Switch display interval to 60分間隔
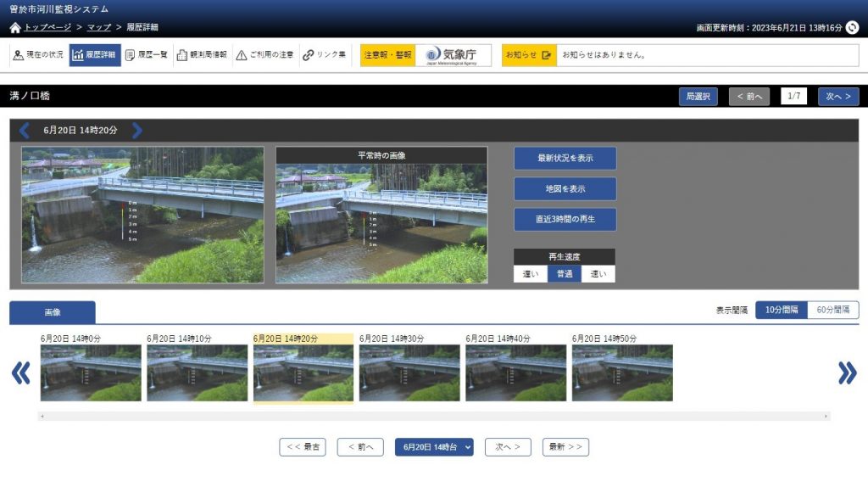868x504 pixels. (832, 311)
